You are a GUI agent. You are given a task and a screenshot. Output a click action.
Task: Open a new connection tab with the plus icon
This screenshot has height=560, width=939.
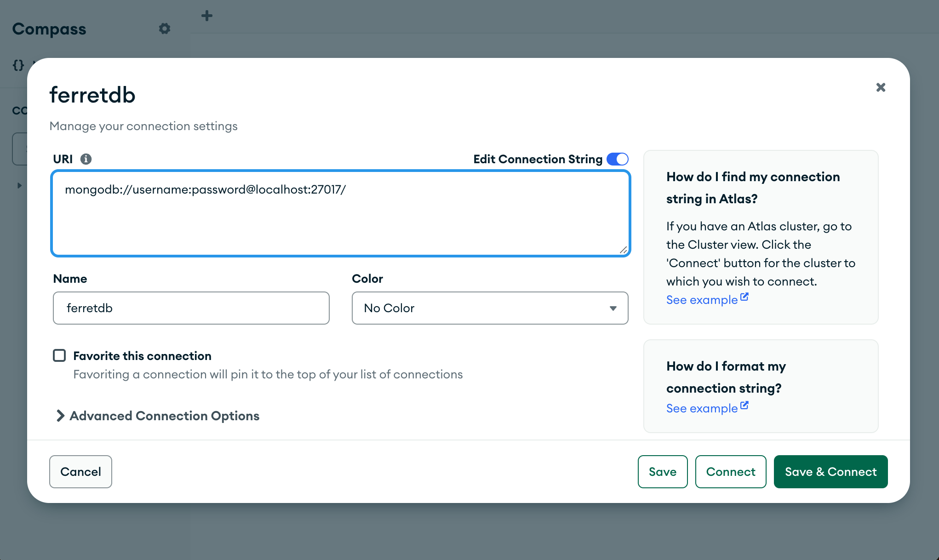click(206, 15)
